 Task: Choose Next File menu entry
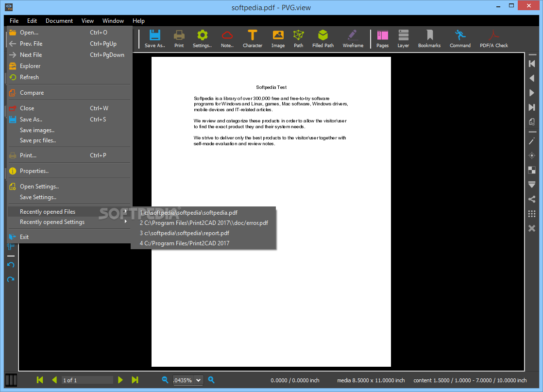coord(69,55)
